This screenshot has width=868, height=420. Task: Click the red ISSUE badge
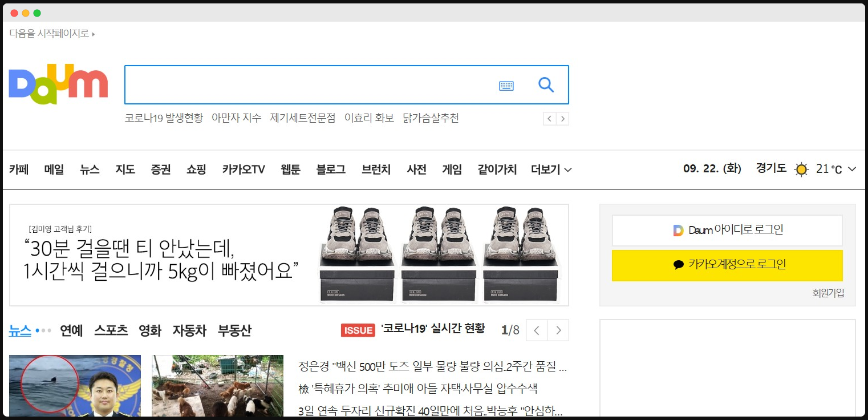[358, 330]
